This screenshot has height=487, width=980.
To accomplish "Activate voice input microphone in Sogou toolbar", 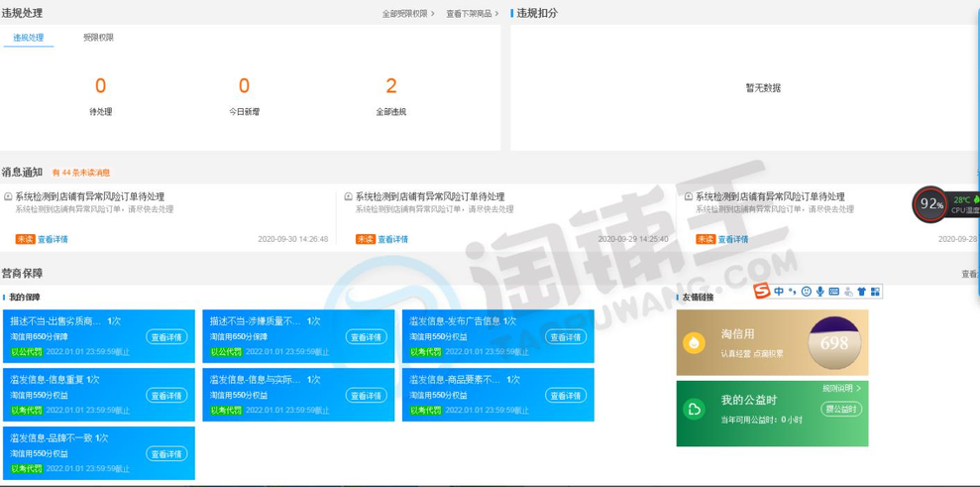I will (x=820, y=291).
